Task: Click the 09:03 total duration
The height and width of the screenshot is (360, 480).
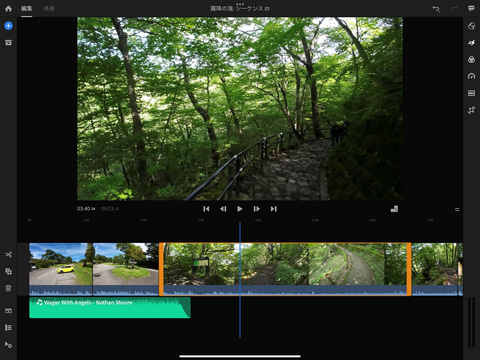Action: [x=110, y=209]
